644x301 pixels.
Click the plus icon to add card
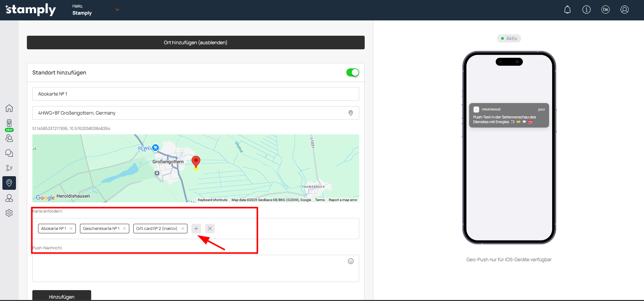click(196, 229)
